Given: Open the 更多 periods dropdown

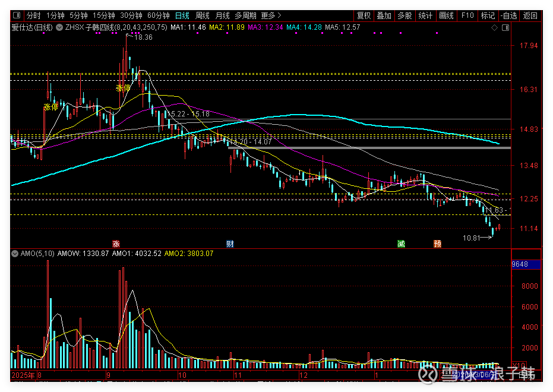Looking at the screenshot, I should tap(271, 15).
